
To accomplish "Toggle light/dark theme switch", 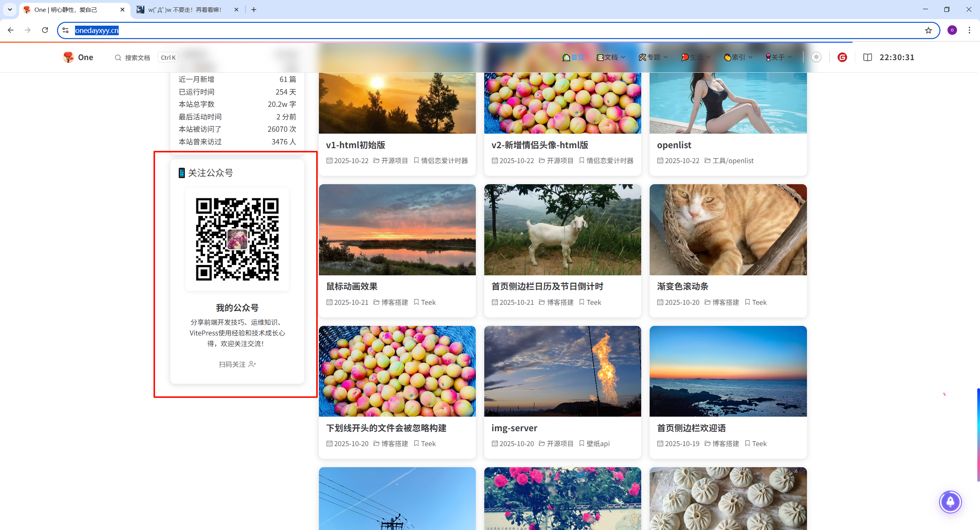I will pyautogui.click(x=816, y=57).
